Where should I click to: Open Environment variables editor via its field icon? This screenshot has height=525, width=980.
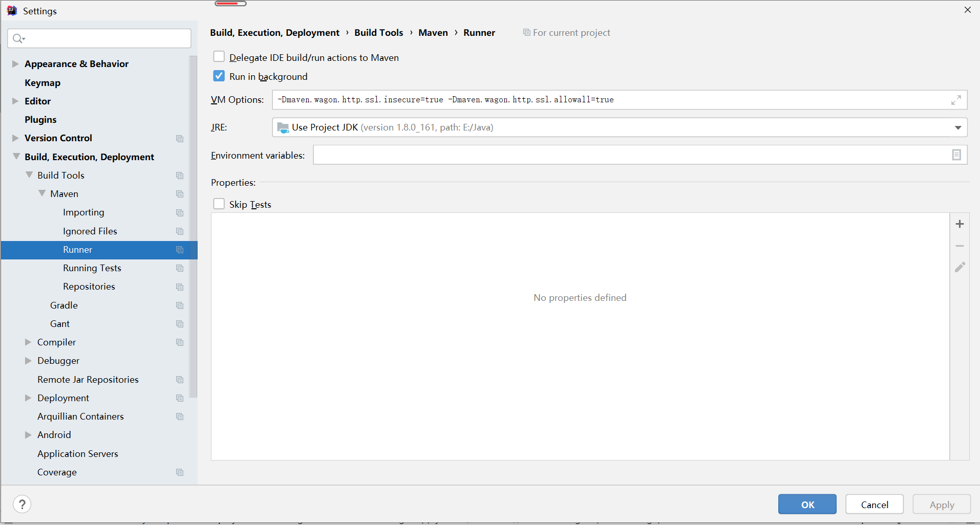coord(956,155)
